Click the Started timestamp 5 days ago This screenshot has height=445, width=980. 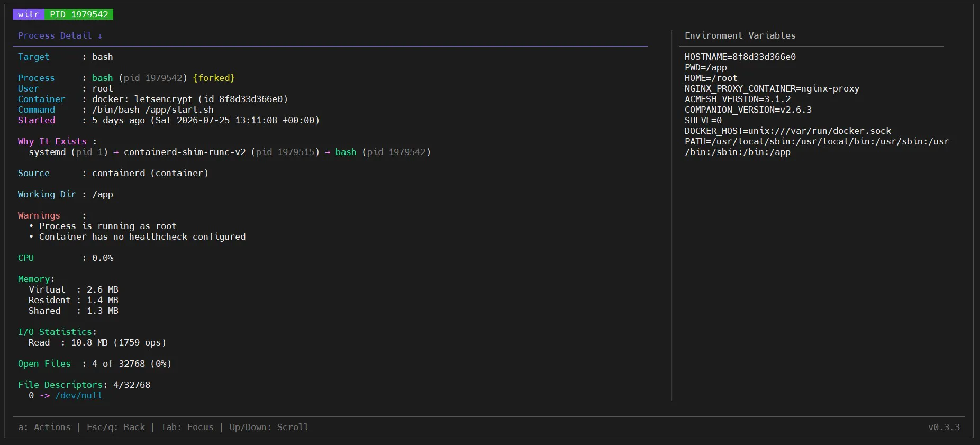[x=205, y=120]
